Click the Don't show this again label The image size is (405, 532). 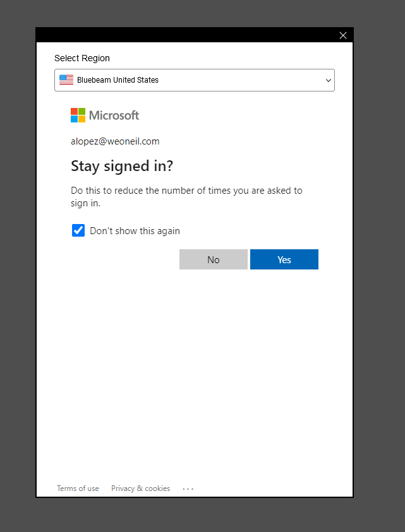click(x=135, y=231)
